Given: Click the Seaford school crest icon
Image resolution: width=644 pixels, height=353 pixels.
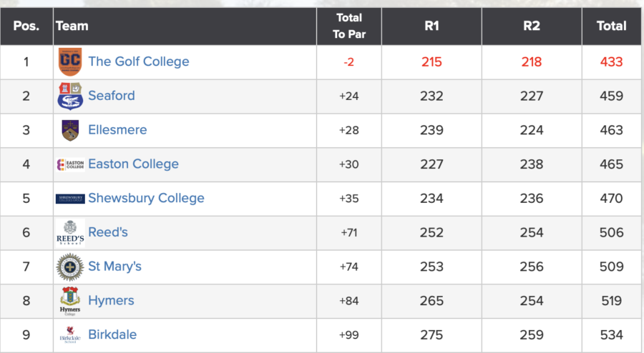Looking at the screenshot, I should click(70, 96).
